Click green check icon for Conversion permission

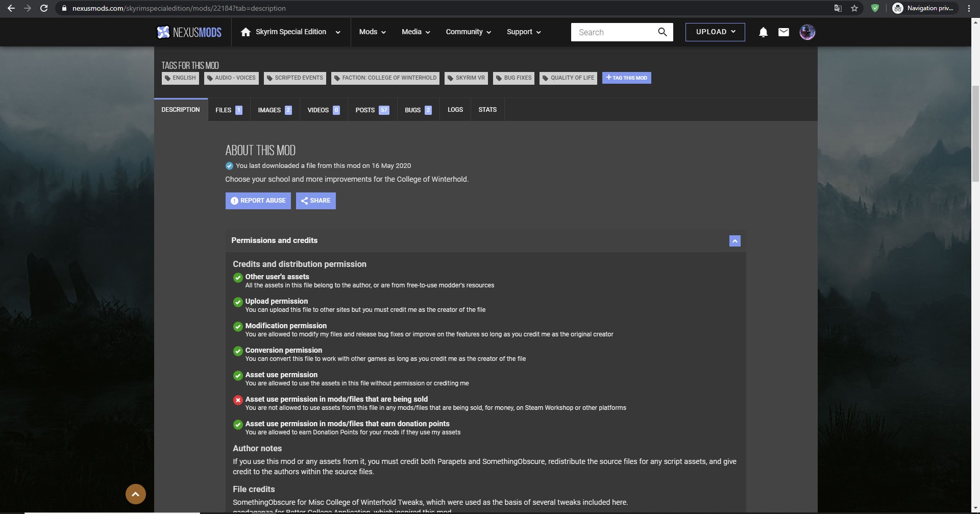click(238, 351)
